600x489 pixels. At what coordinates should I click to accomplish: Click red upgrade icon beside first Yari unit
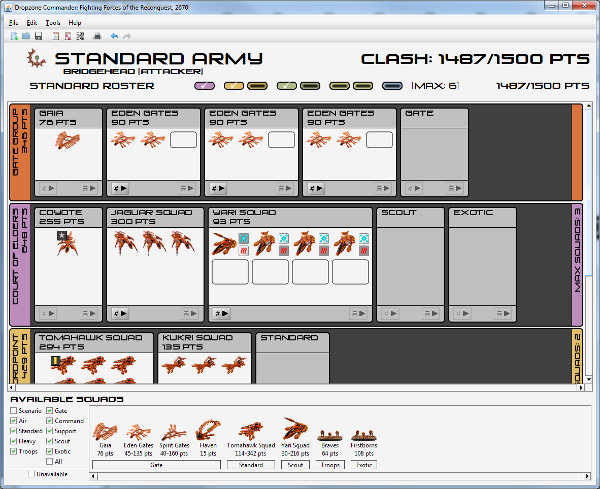pos(243,251)
